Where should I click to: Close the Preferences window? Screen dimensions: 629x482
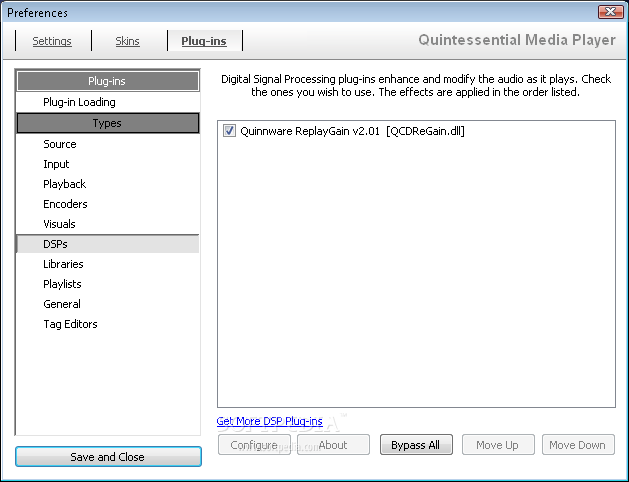[611, 12]
